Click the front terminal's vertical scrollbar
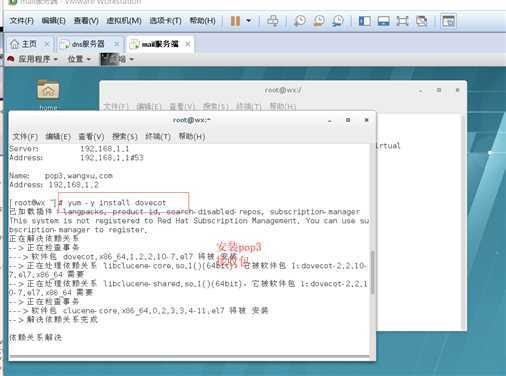506x376 pixels. coord(372,273)
